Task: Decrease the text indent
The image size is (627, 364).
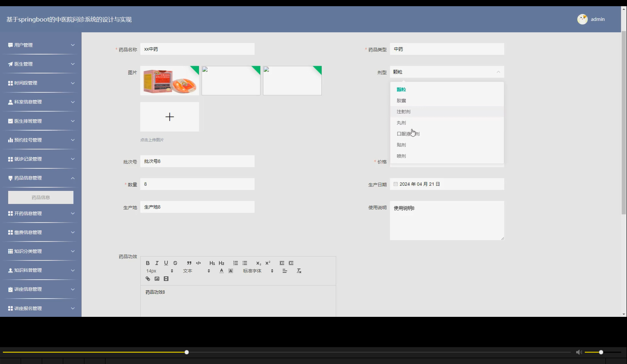Action: [282, 263]
